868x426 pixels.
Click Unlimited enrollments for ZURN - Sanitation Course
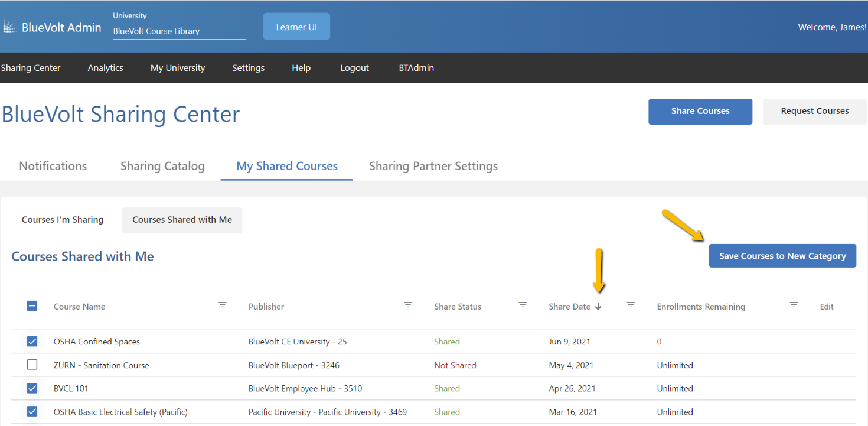pos(675,365)
